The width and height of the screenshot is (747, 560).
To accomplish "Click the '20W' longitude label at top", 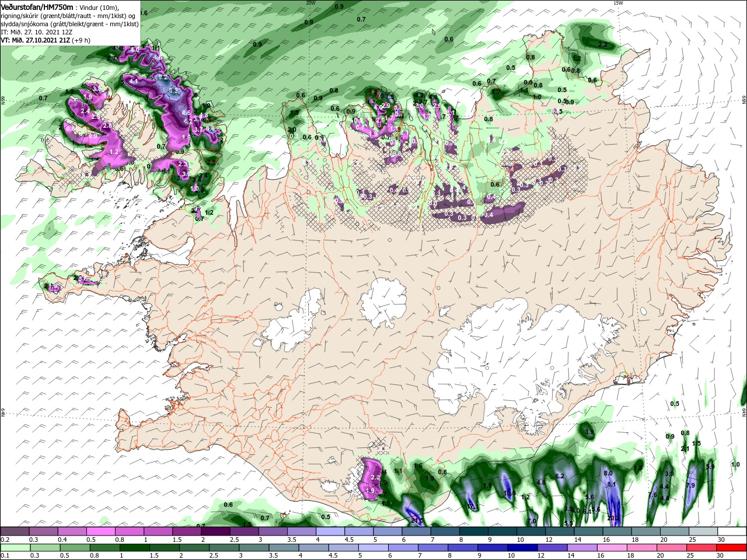I will coord(310,3).
